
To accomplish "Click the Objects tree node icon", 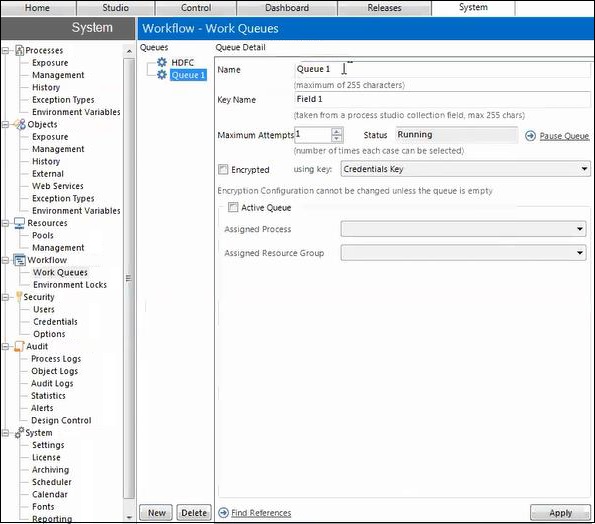I will [x=20, y=124].
